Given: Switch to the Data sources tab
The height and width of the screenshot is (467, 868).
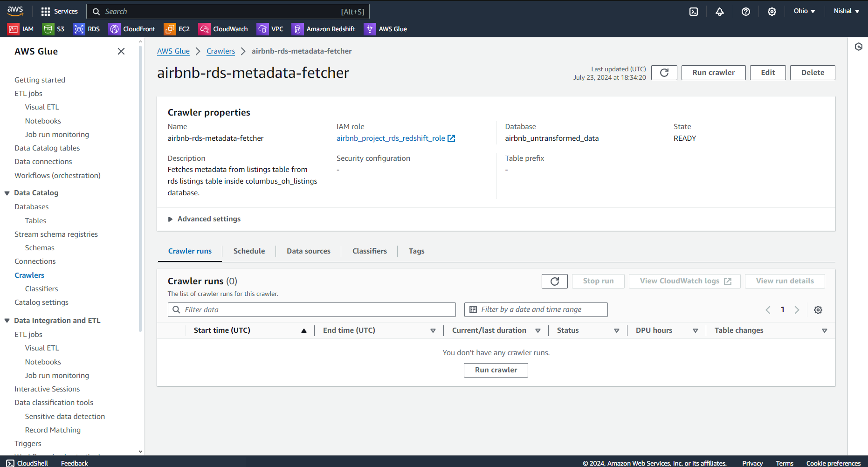Looking at the screenshot, I should pos(309,251).
